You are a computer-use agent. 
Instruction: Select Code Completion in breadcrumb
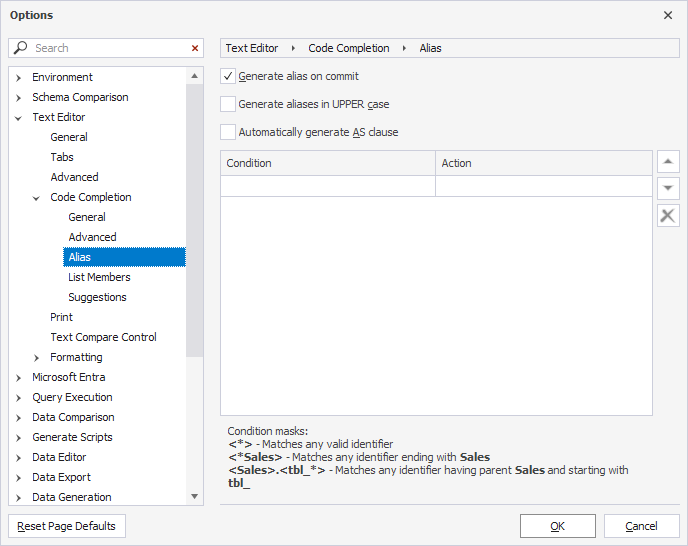[349, 48]
